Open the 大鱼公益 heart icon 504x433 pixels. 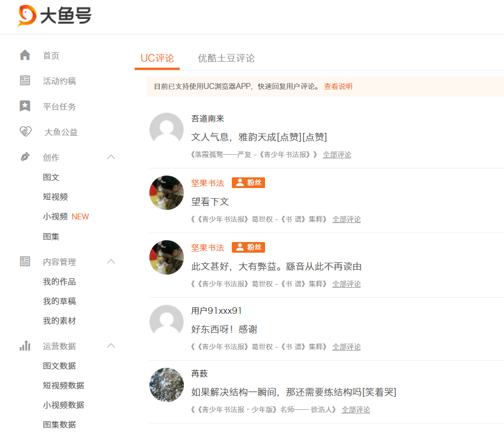click(x=25, y=131)
